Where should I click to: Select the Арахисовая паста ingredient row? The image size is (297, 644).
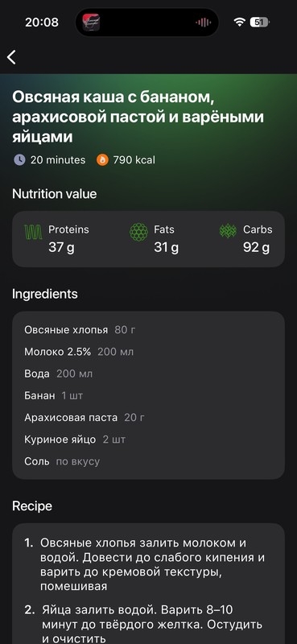pyautogui.click(x=148, y=418)
